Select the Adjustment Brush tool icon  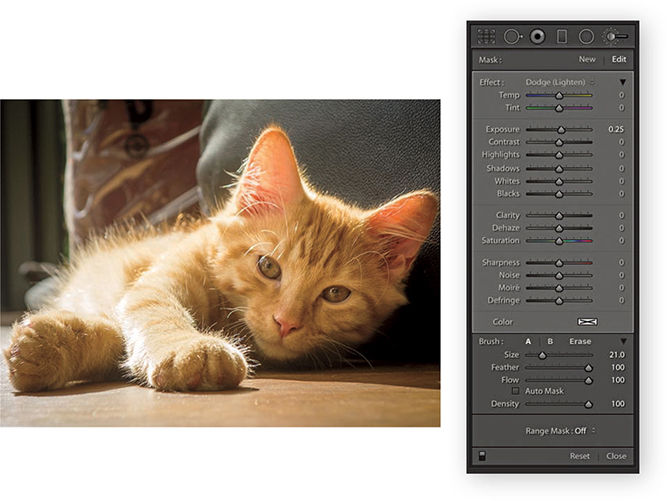(x=615, y=37)
